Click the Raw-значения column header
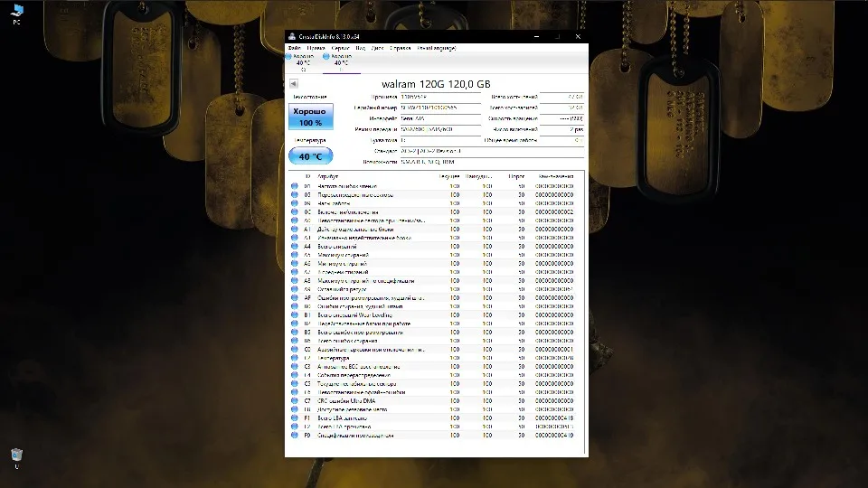Screen dimensions: 868x488 tap(556, 176)
